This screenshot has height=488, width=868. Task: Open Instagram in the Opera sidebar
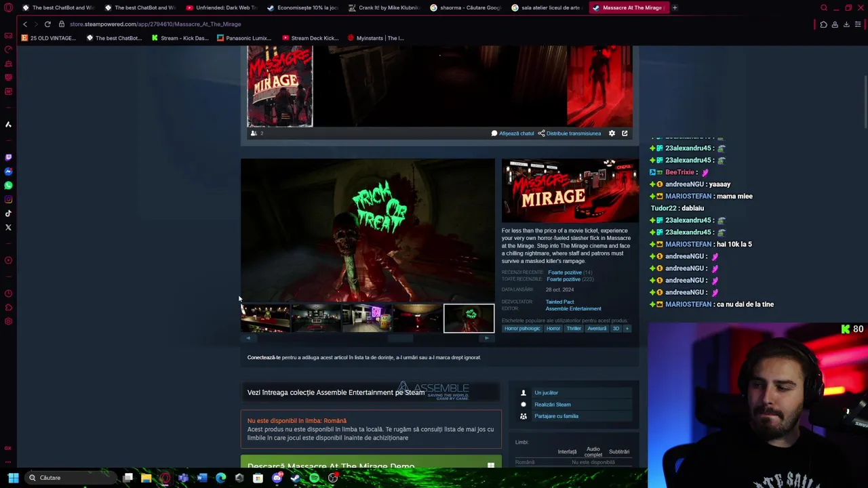click(x=8, y=199)
